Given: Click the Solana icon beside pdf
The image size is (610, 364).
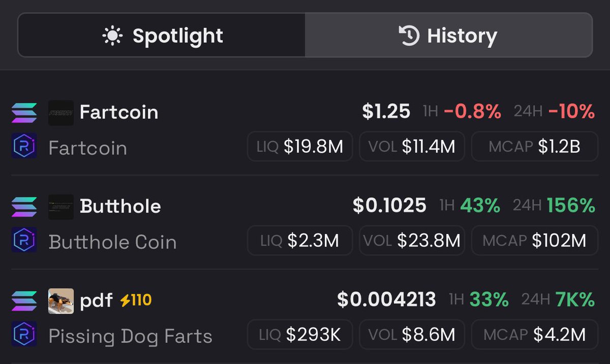Looking at the screenshot, I should (24, 300).
